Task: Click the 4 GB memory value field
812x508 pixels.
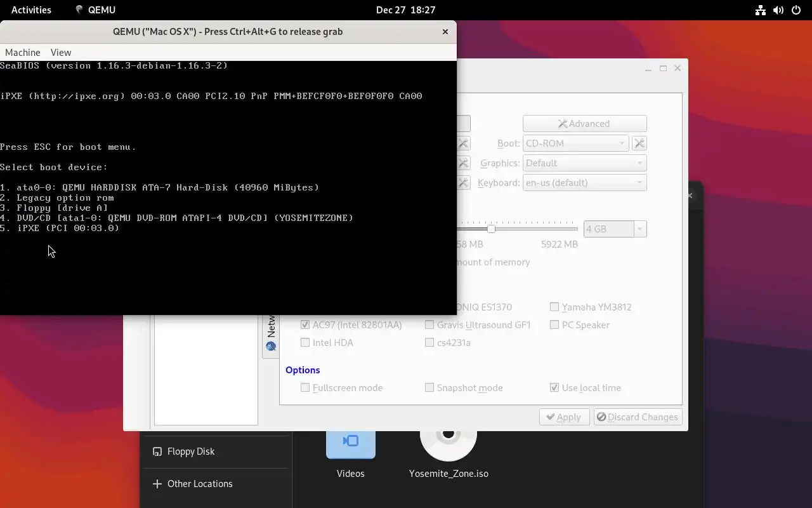Action: tap(608, 229)
